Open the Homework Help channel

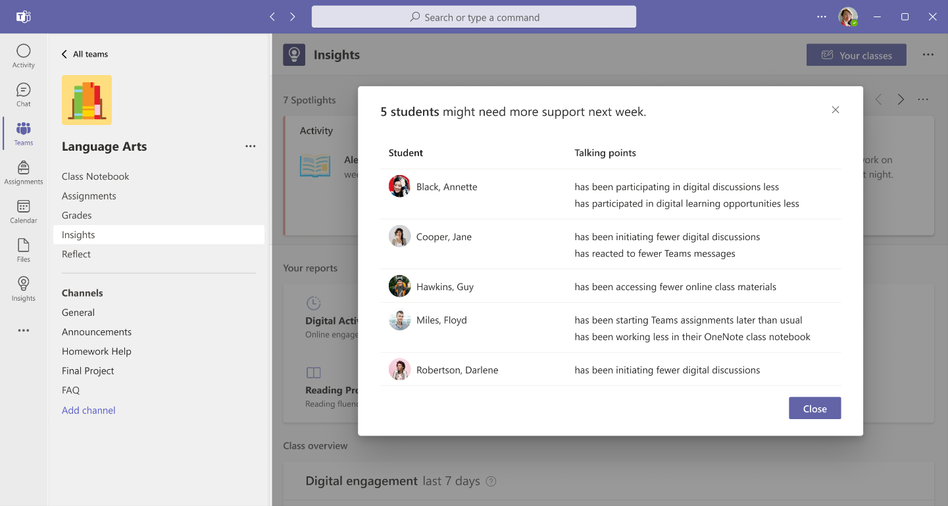(x=97, y=351)
